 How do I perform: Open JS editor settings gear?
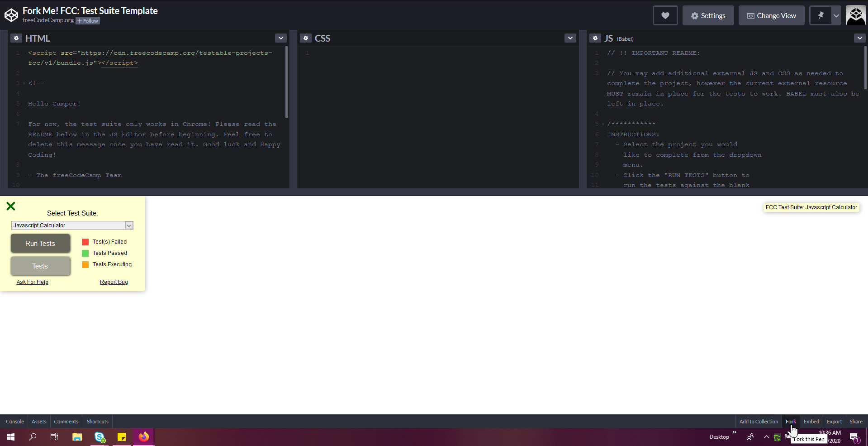point(595,38)
